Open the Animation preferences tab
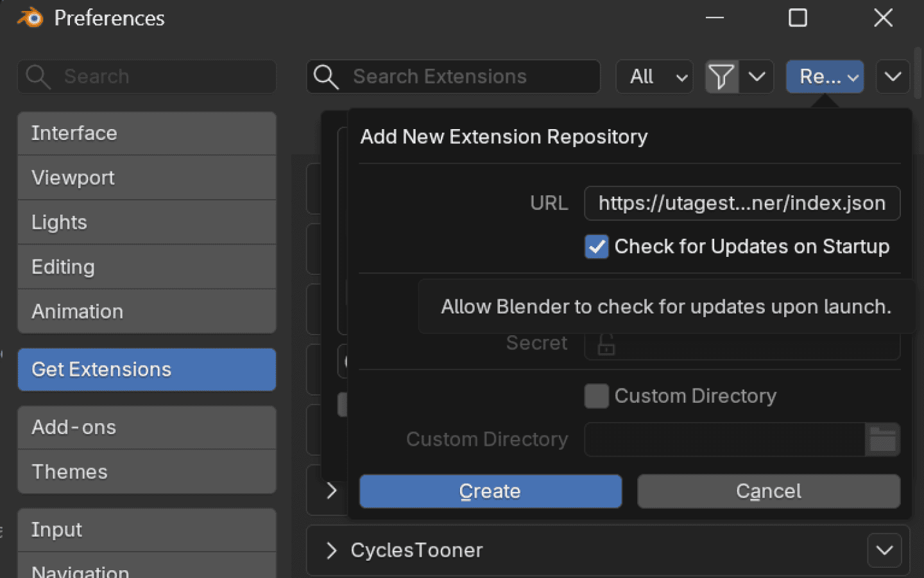Screen dimensions: 924x578 pos(147,311)
